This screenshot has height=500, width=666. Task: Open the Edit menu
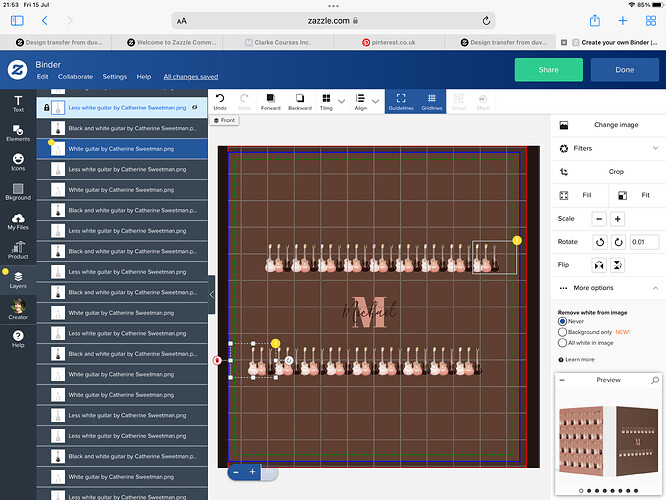point(42,77)
